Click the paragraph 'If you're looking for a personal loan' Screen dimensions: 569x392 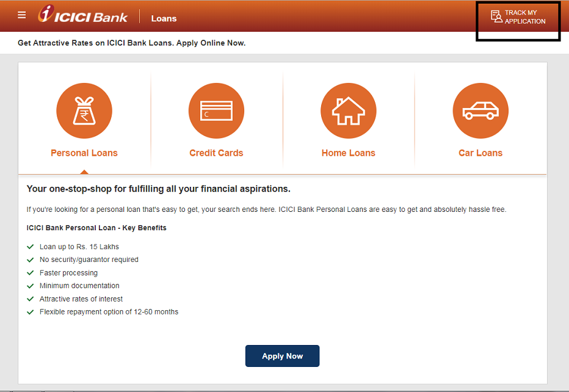[x=266, y=209]
